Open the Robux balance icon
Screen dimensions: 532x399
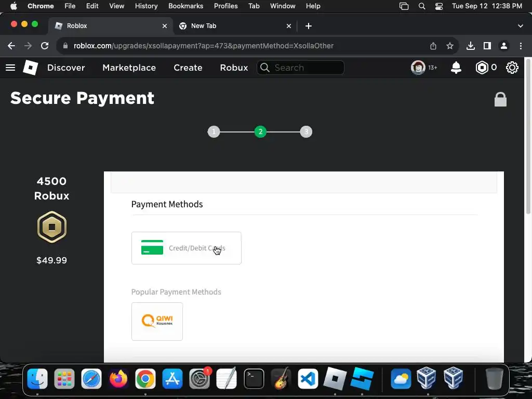(482, 68)
